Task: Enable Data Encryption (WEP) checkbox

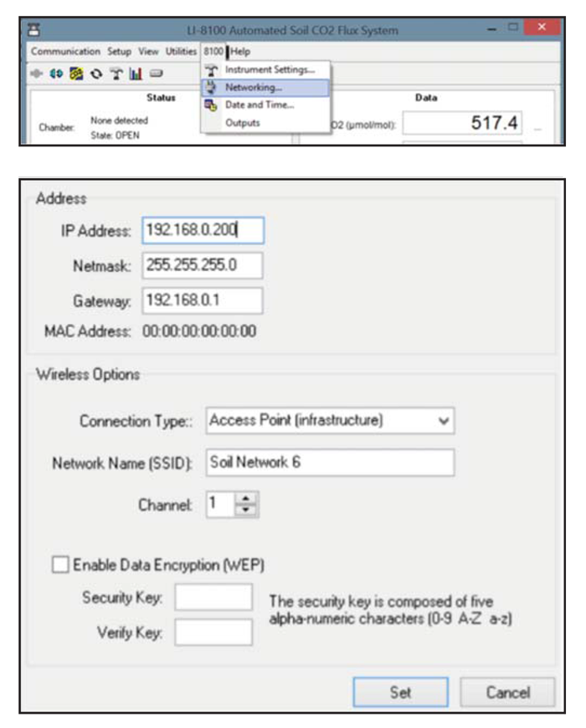Action: (x=61, y=565)
